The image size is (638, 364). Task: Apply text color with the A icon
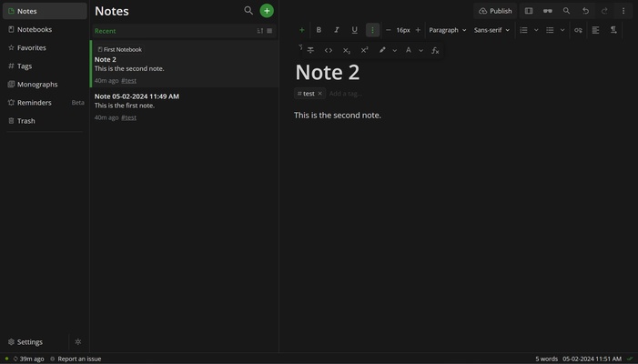pyautogui.click(x=408, y=50)
